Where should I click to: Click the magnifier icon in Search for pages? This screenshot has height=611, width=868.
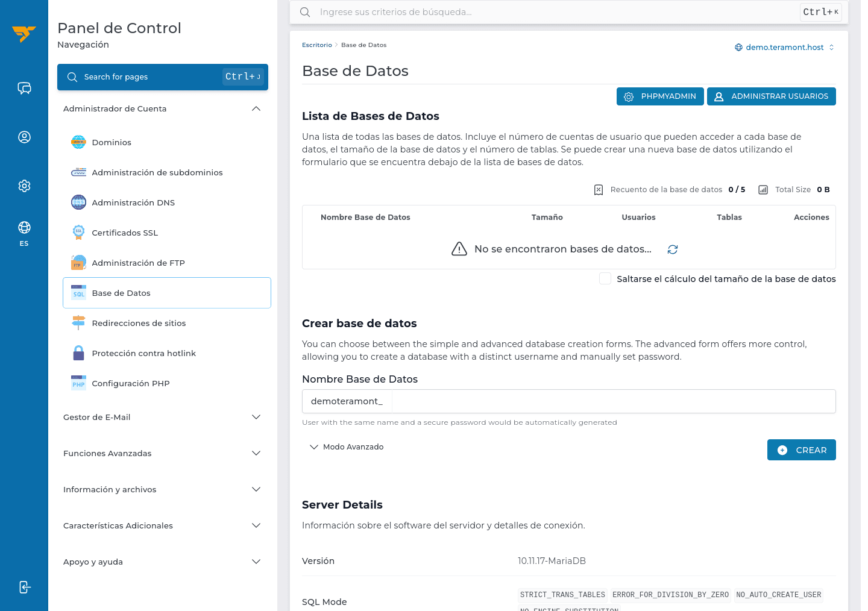coord(72,77)
